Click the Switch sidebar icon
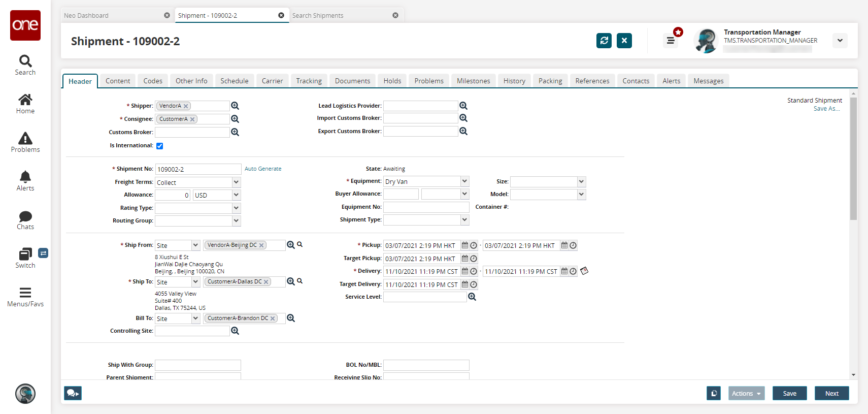868x414 pixels. (x=25, y=258)
